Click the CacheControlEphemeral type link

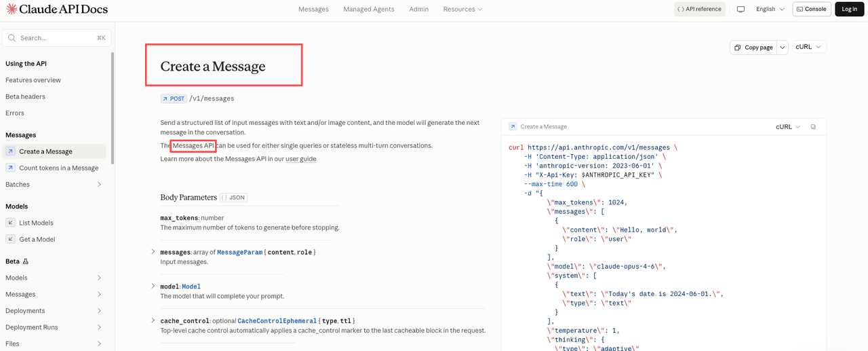[277, 320]
